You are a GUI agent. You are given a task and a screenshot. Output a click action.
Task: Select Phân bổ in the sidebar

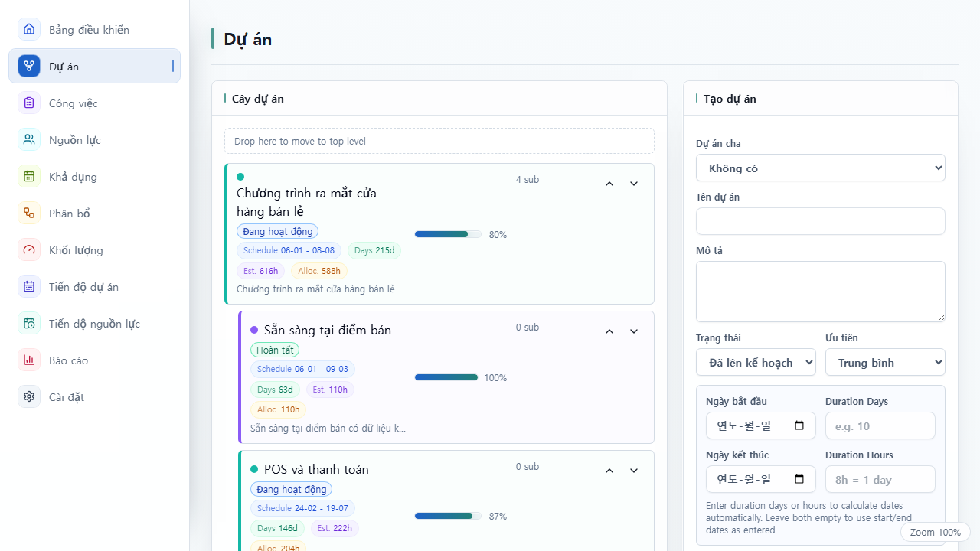coord(95,214)
